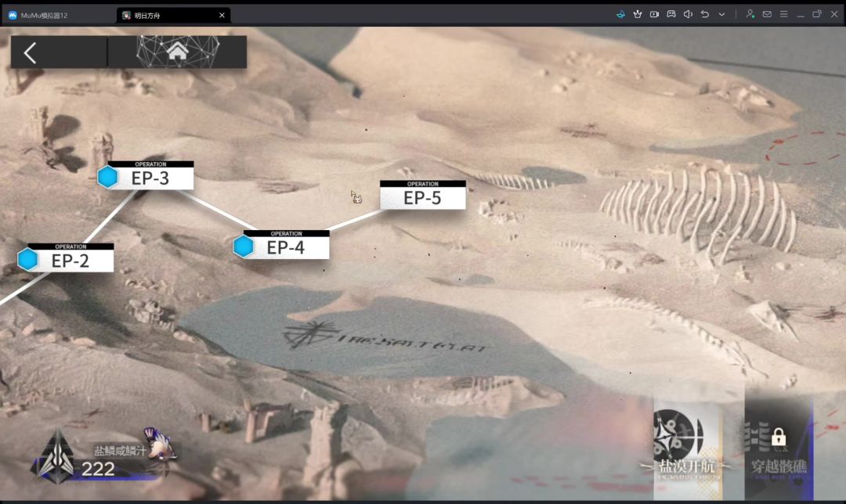Screen dimensions: 846x504
Task: Switch to the MuMu模拟器12 home tab
Action: click(38, 15)
